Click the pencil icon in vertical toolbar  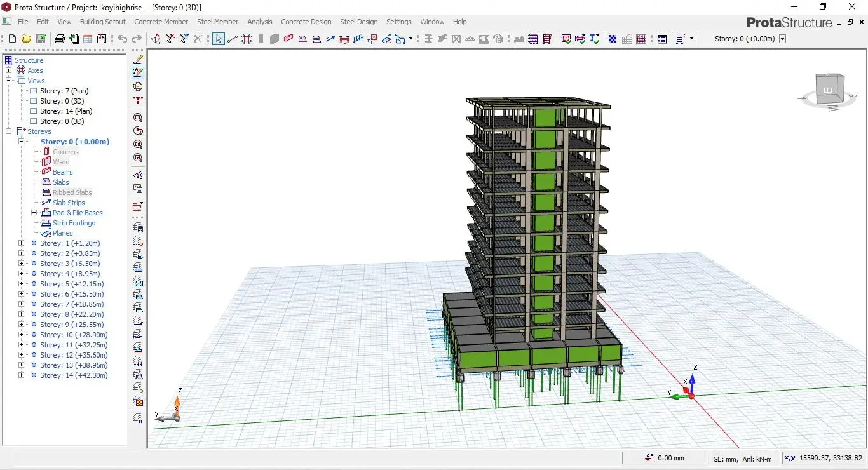pos(138,59)
